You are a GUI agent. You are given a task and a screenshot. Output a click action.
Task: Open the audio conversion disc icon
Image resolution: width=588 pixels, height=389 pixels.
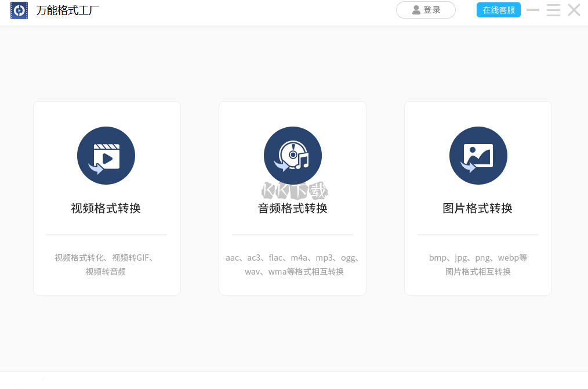click(x=293, y=155)
